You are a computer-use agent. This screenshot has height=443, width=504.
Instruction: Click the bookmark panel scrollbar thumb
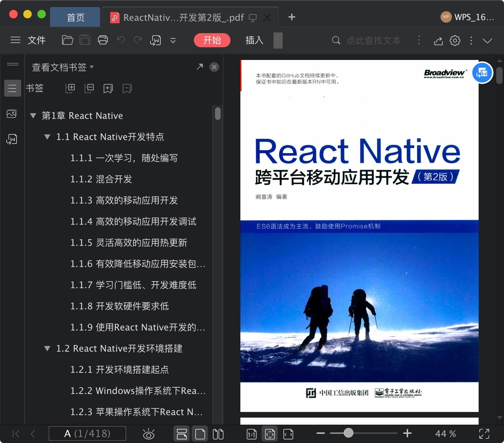218,114
